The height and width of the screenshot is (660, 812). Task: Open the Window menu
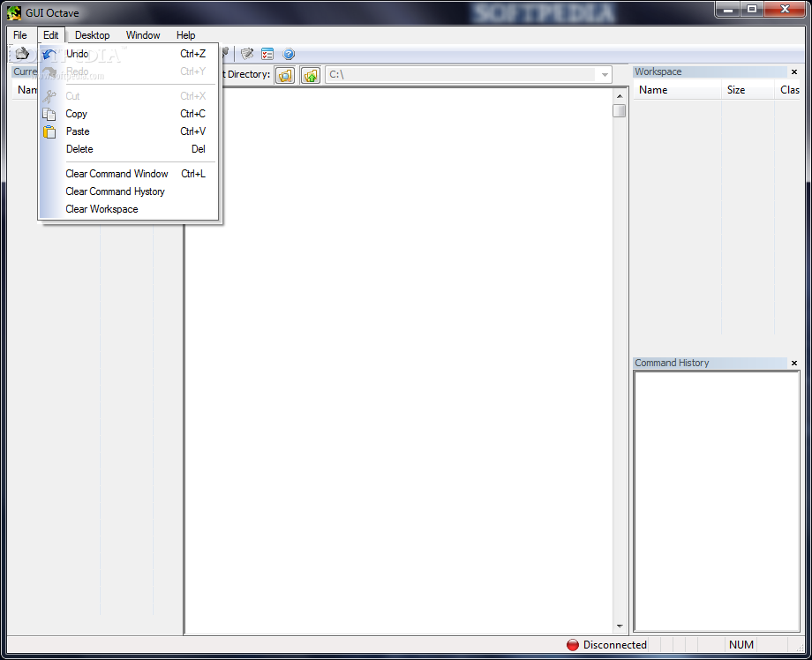(143, 35)
